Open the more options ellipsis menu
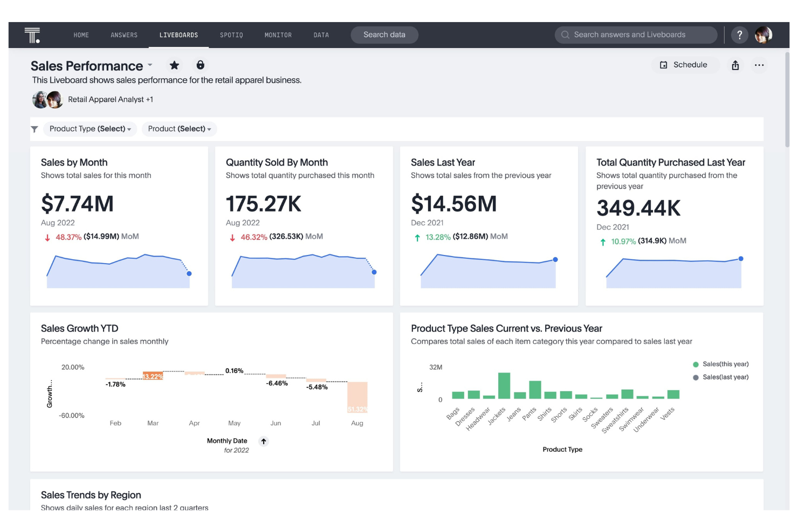Screen dimensions: 798x532 (x=759, y=65)
